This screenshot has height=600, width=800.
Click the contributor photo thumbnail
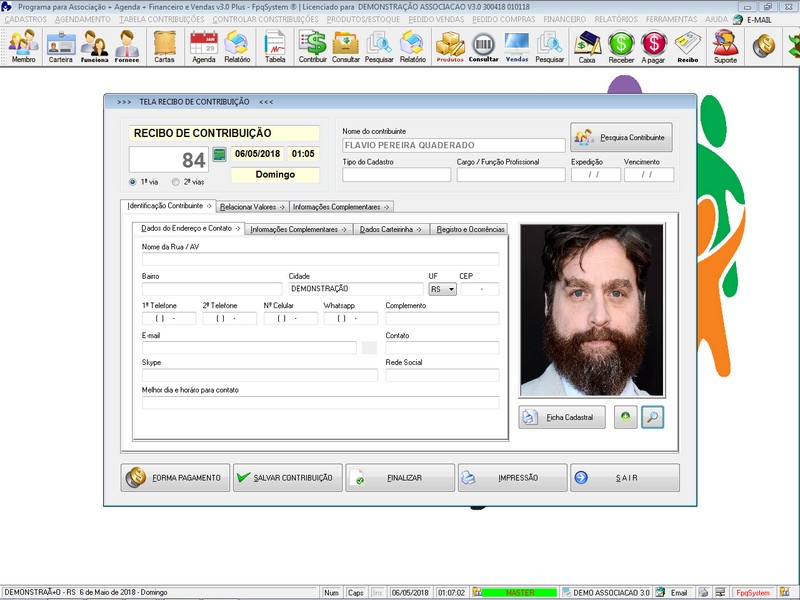[x=591, y=310]
